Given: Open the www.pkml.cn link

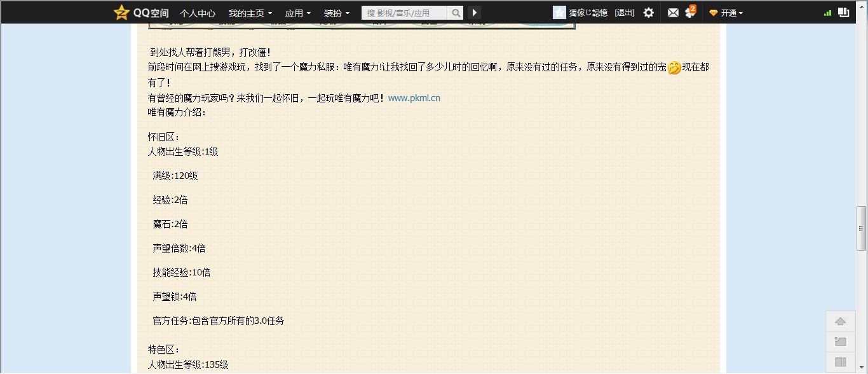Looking at the screenshot, I should (414, 98).
